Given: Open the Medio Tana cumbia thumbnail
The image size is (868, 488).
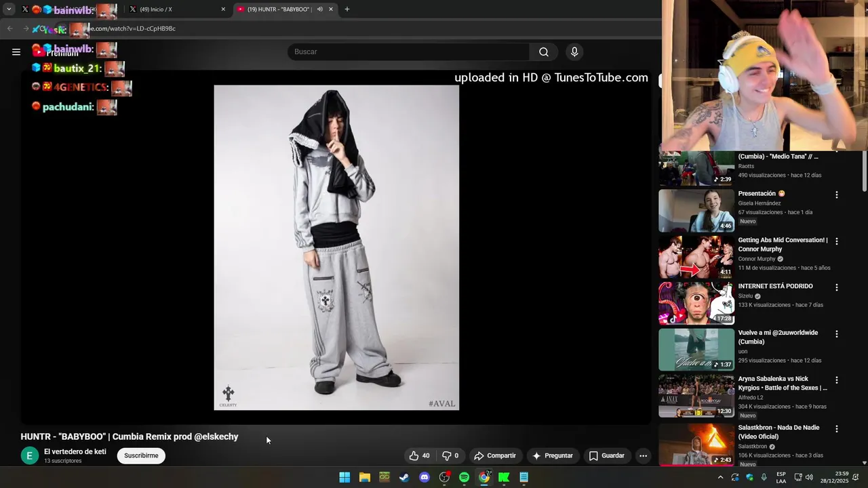Looking at the screenshot, I should click(x=696, y=168).
